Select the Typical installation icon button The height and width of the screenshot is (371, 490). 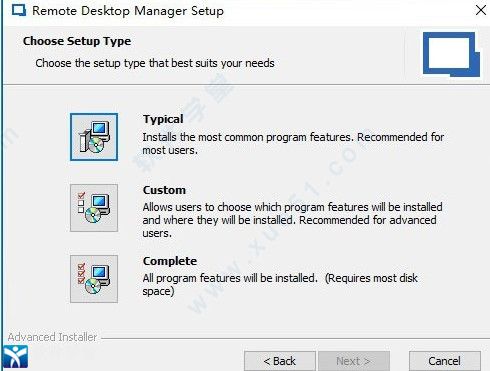(x=94, y=137)
